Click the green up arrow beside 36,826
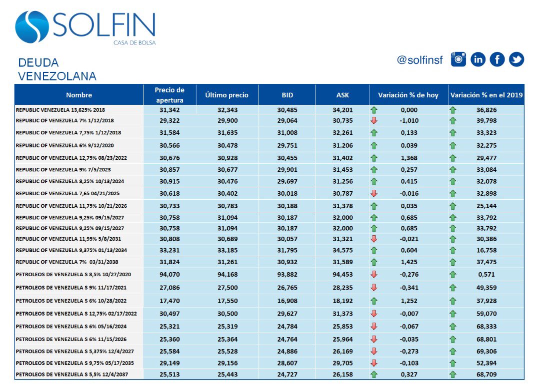Viewport: 540px width, 392px height. tap(453, 110)
